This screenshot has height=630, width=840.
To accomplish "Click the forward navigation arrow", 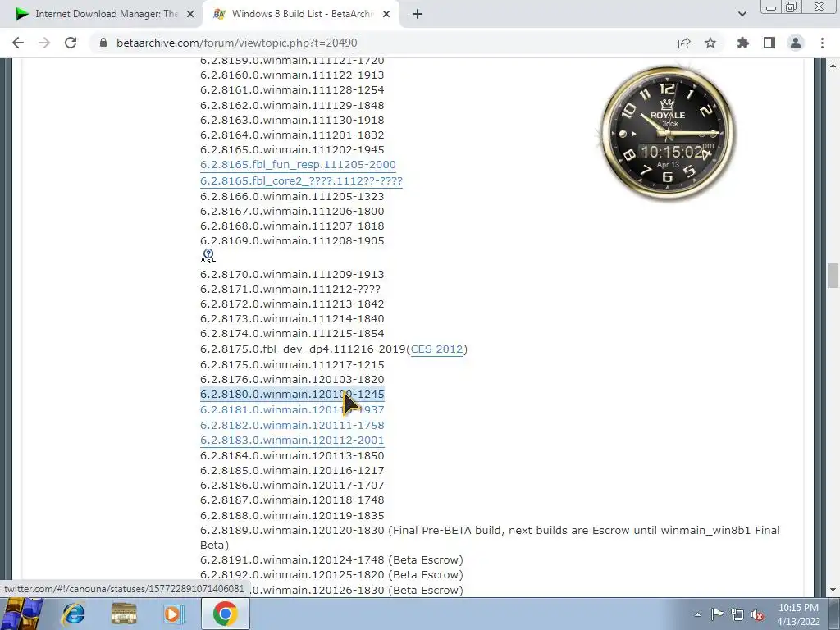I will pos(44,43).
